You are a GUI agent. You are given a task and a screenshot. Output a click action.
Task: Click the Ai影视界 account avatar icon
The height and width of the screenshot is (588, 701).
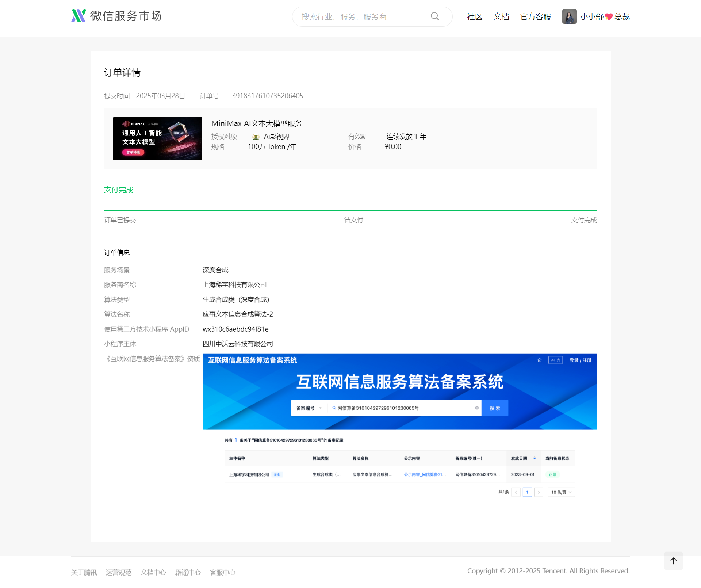(x=256, y=137)
